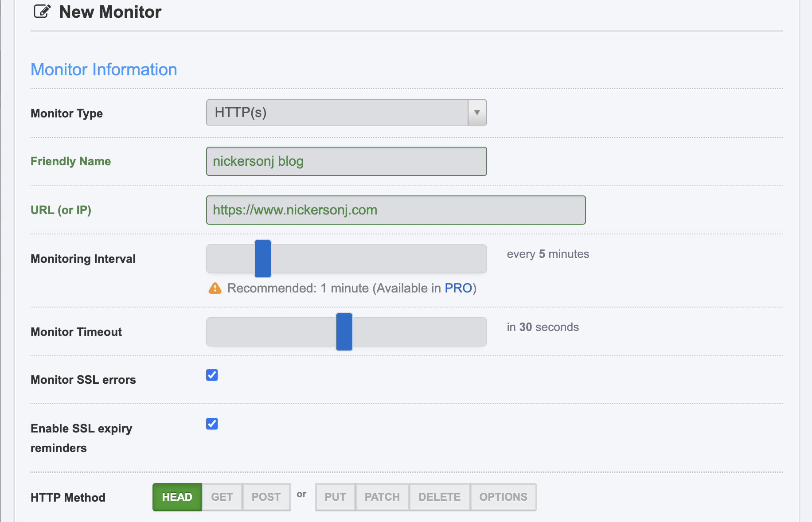The image size is (812, 522).
Task: Open the PRO upgrade link
Action: [x=460, y=288]
